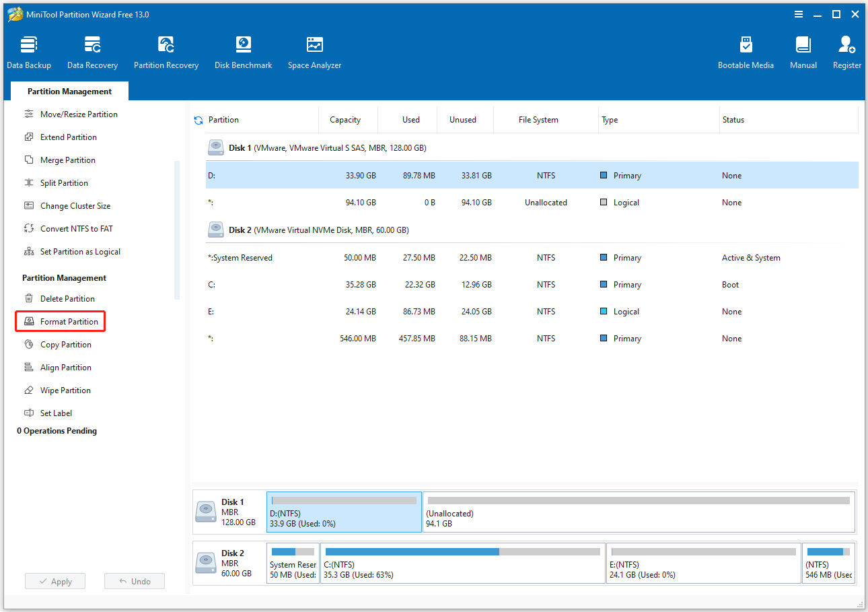
Task: Choose Wipe Partition
Action: (65, 390)
